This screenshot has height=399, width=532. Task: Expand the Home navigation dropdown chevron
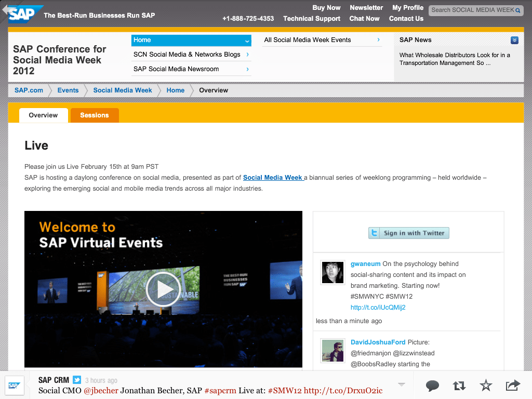coord(247,41)
